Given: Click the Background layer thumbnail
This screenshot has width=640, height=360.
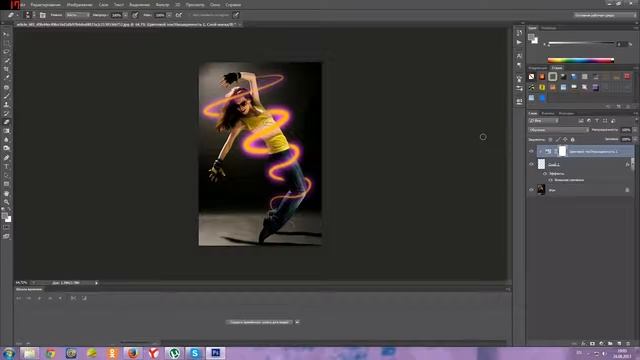Looking at the screenshot, I should [x=541, y=189].
